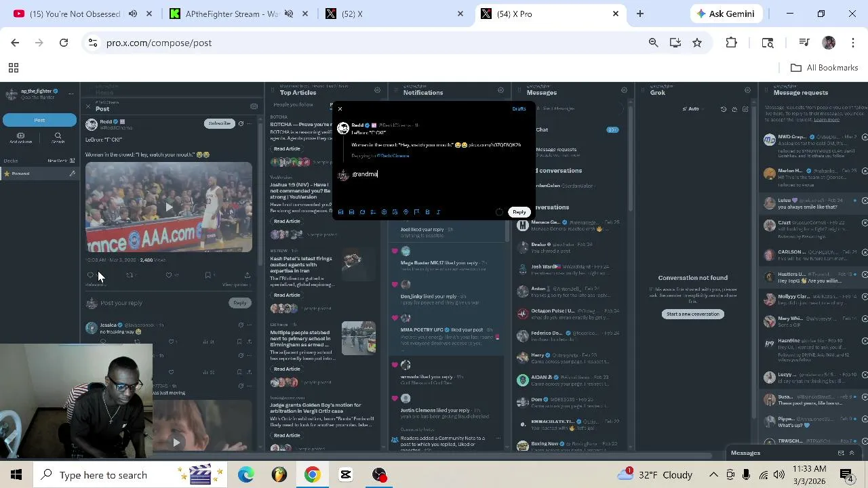Screen dimensions: 868x488
Task: Click Learn more in Message requests
Action: (826, 119)
